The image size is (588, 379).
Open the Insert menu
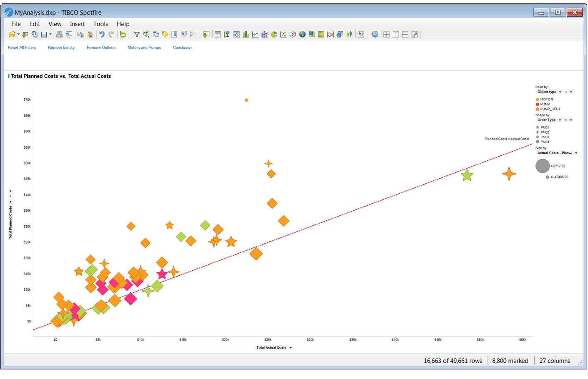(x=77, y=24)
